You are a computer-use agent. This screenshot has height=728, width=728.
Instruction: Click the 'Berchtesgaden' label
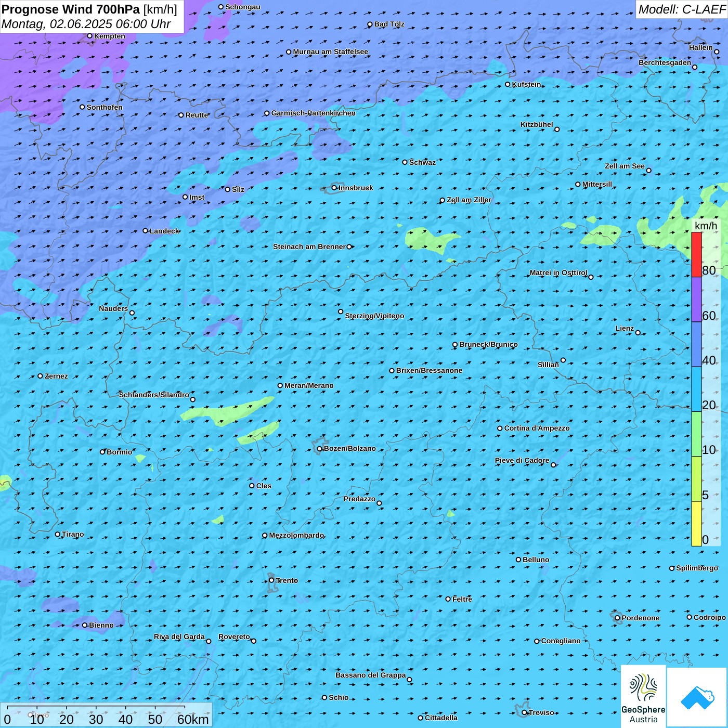pos(665,62)
